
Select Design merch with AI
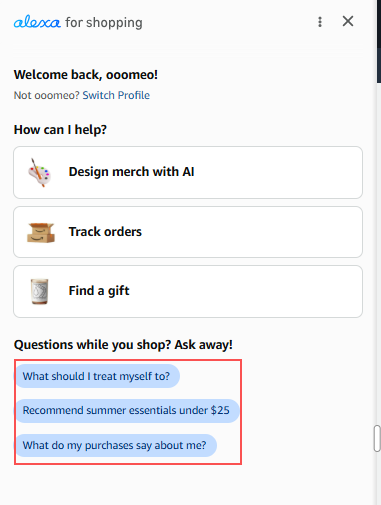click(x=188, y=172)
